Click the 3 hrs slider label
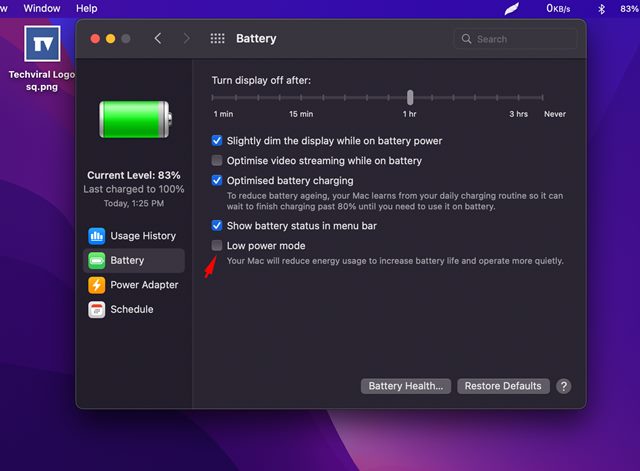 pyautogui.click(x=518, y=114)
